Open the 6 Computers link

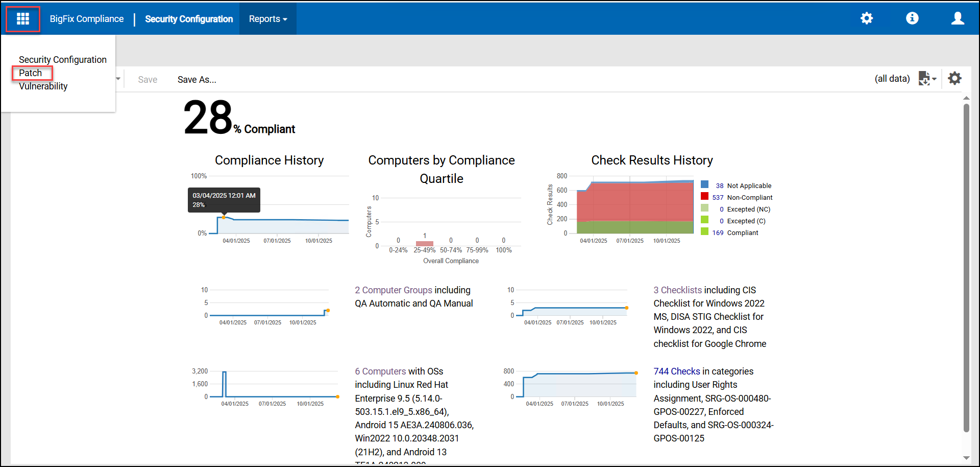[x=380, y=371]
